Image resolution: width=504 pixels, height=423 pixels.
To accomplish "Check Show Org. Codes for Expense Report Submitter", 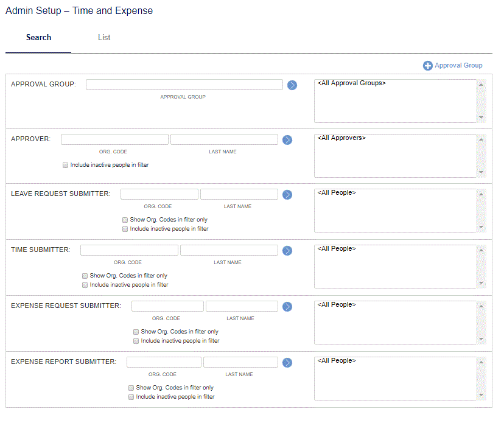I will coord(131,388).
